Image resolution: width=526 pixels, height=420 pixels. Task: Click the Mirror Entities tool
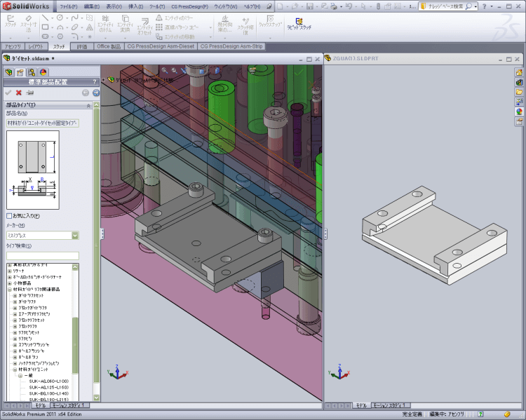[x=175, y=18]
